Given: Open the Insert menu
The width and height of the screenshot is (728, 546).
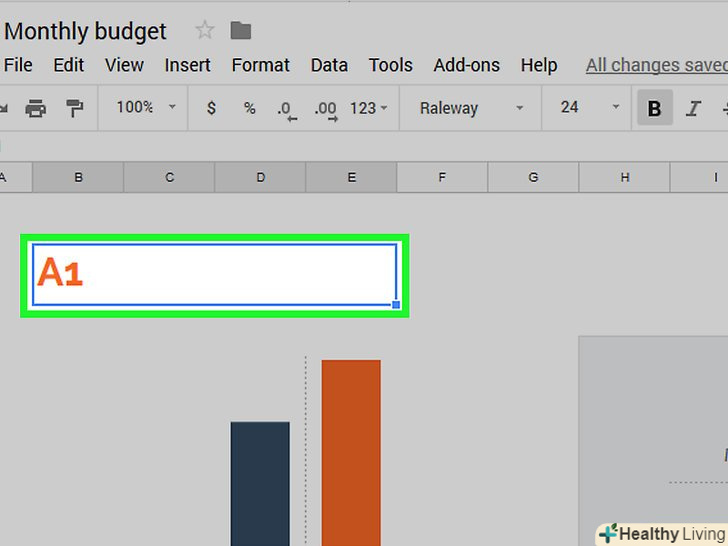Looking at the screenshot, I should tap(188, 65).
